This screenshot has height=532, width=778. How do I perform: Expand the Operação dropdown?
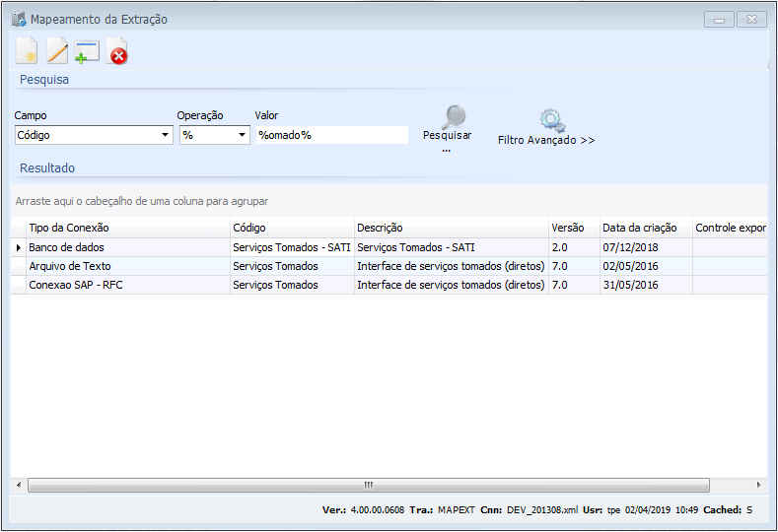pyautogui.click(x=243, y=136)
